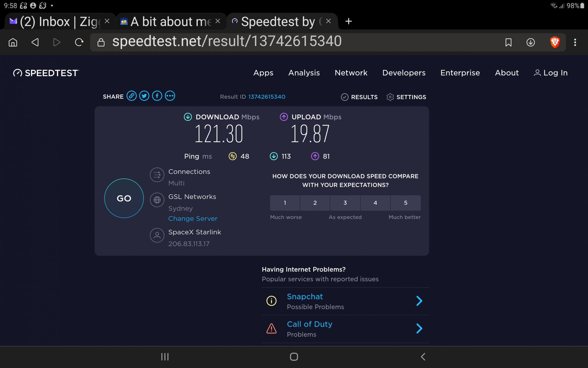Rate download speed as 3 As expected
Image resolution: width=588 pixels, height=368 pixels.
345,203
